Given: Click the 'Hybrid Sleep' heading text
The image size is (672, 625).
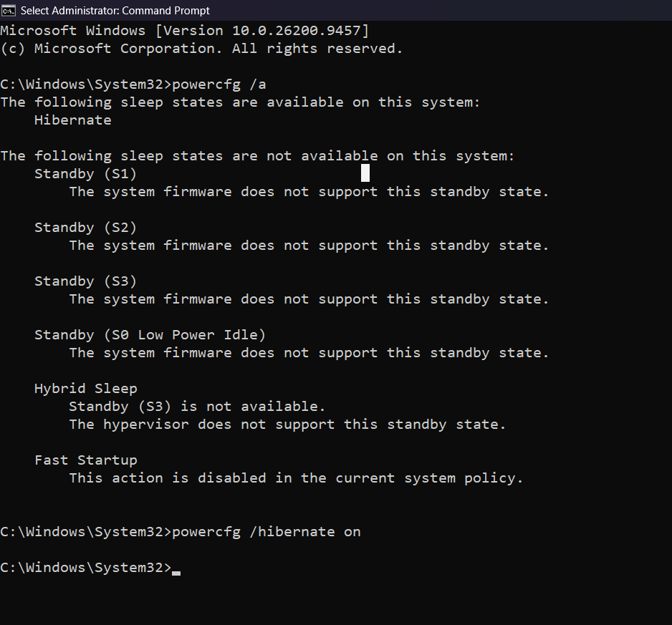Looking at the screenshot, I should point(86,389).
